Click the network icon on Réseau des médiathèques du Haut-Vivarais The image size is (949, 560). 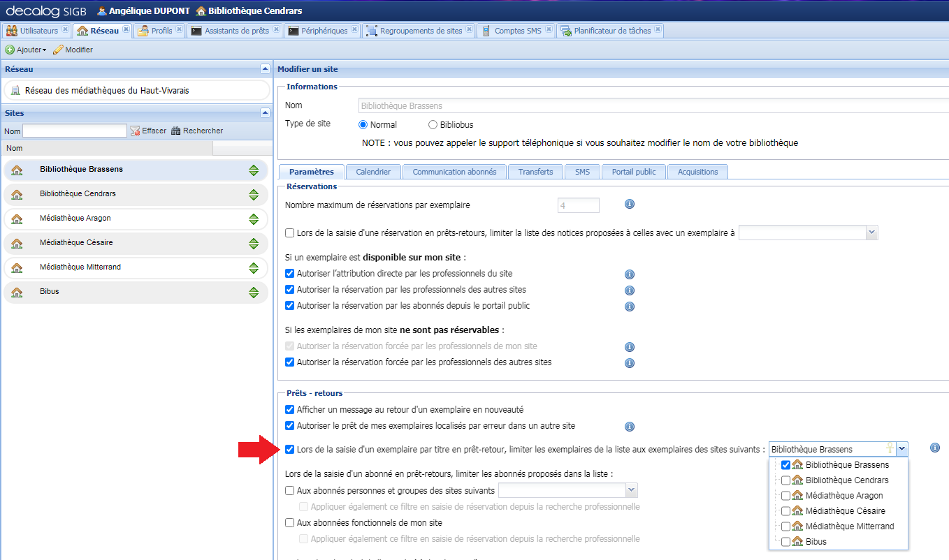pyautogui.click(x=14, y=89)
